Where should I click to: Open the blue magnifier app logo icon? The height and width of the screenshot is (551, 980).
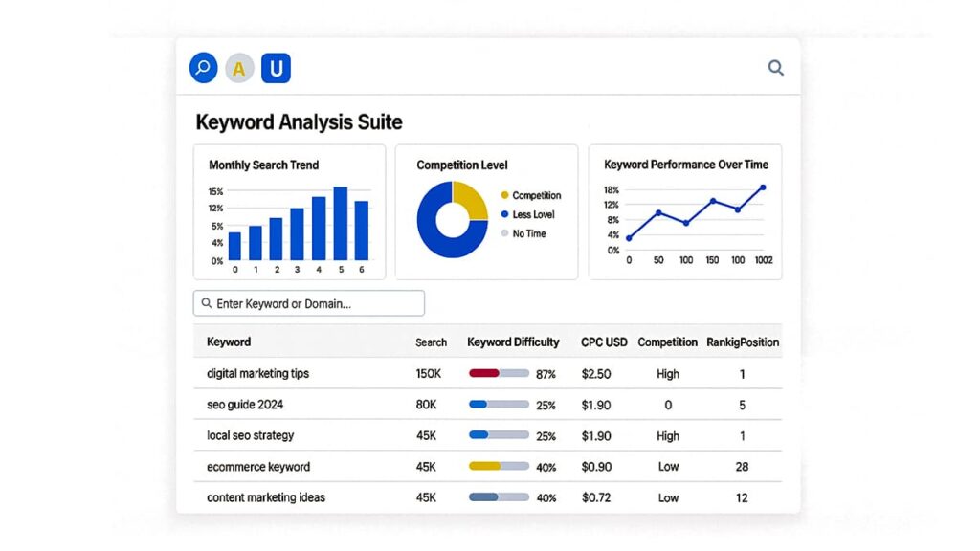click(203, 68)
